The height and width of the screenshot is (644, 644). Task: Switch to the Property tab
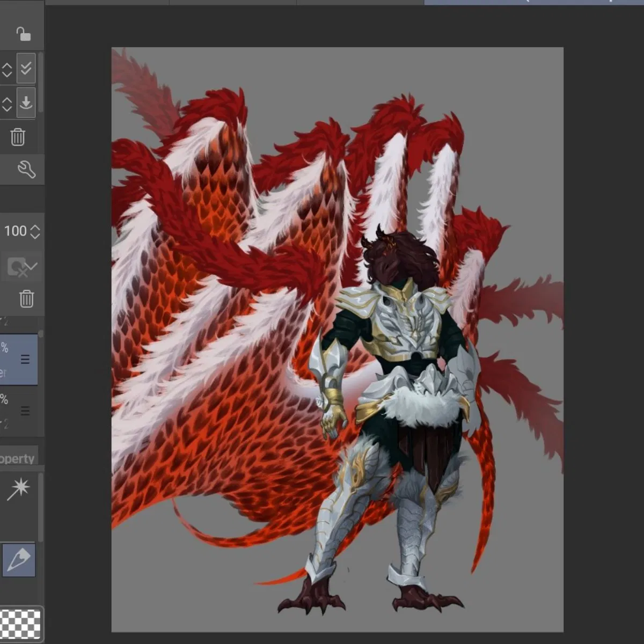pos(18,458)
